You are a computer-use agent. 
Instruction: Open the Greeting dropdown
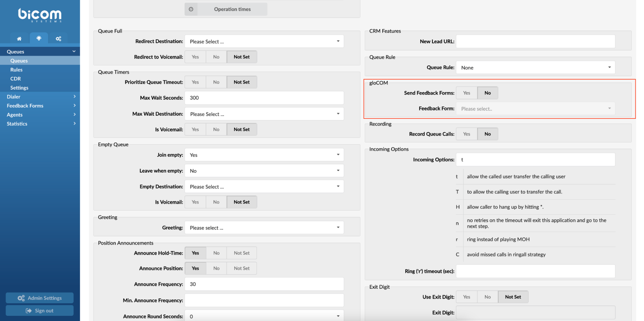(264, 228)
